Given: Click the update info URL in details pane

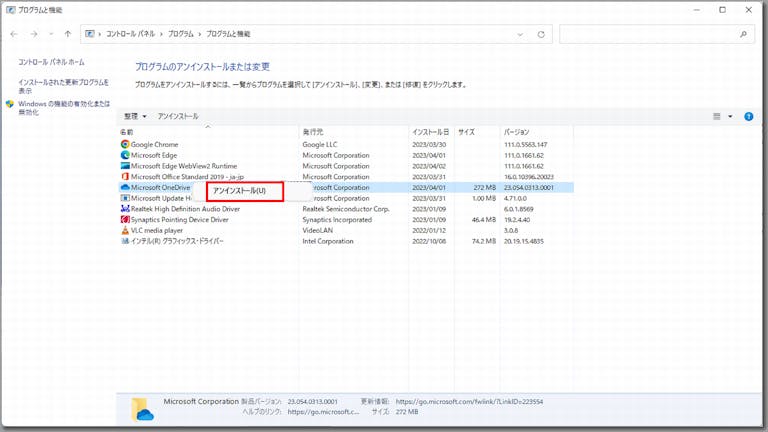Looking at the screenshot, I should pos(469,402).
